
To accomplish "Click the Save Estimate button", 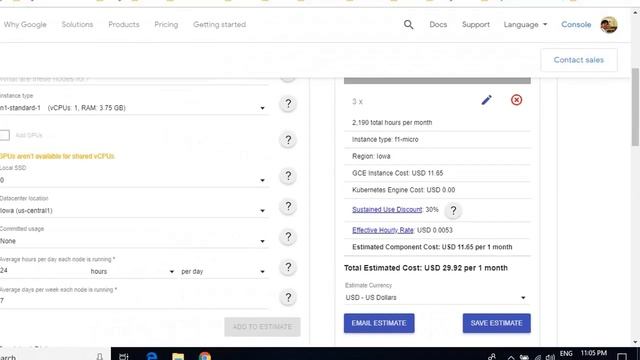I will pyautogui.click(x=496, y=323).
